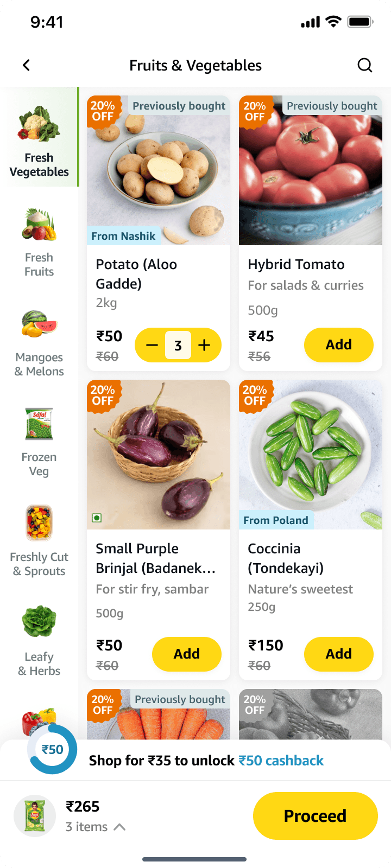Add Coccinia (Tondekayi) to cart
Screen dimensions: 391x868
point(339,654)
